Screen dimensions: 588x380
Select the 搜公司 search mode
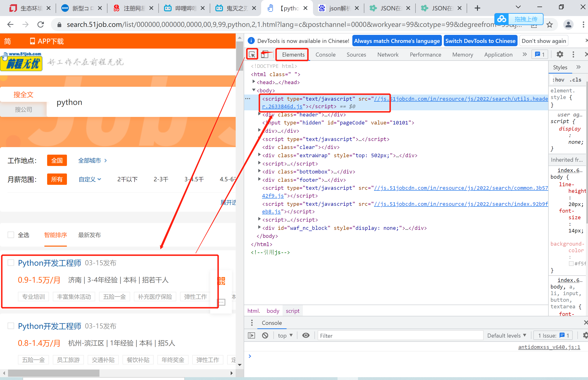pyautogui.click(x=23, y=109)
